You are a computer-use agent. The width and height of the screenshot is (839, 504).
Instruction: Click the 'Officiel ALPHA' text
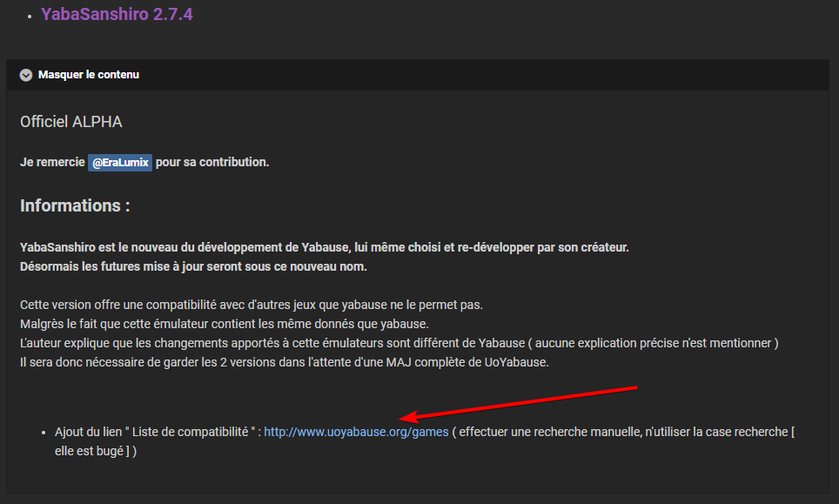(x=71, y=122)
